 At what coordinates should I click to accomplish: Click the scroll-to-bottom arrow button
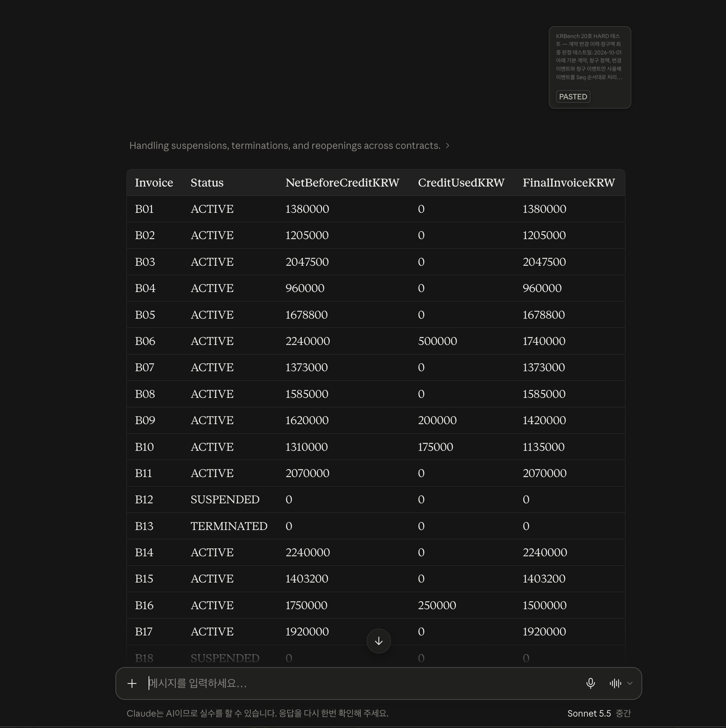tap(378, 641)
